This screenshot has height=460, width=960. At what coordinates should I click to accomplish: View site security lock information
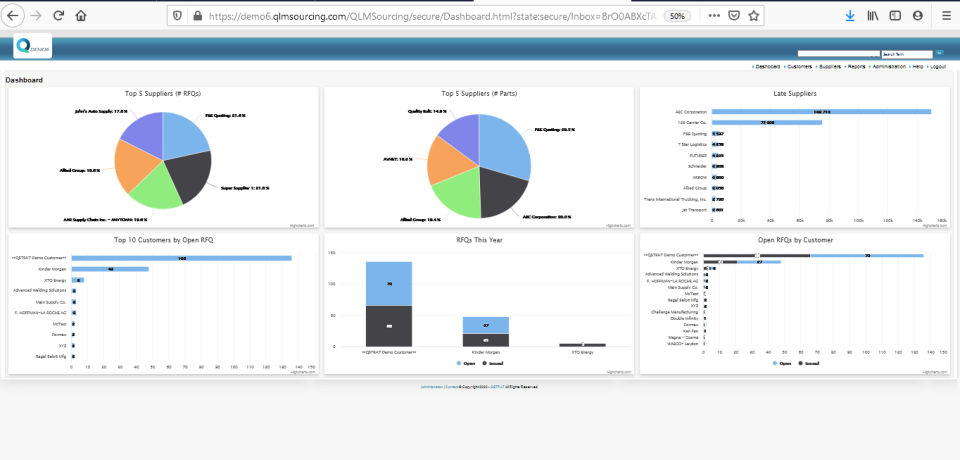[x=197, y=16]
